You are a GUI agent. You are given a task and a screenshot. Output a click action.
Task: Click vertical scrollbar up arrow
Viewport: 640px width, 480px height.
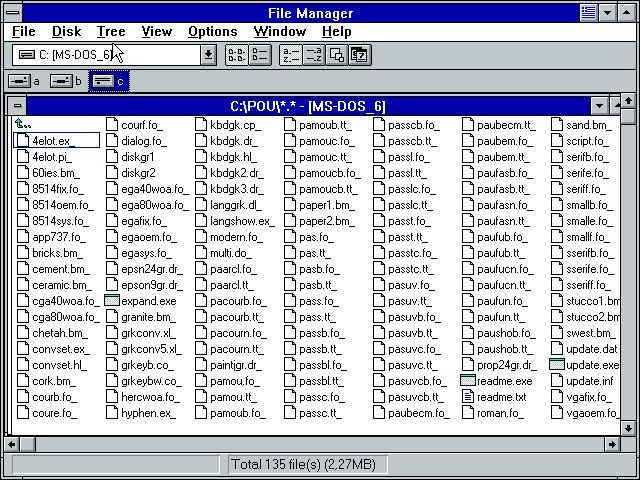[628, 100]
